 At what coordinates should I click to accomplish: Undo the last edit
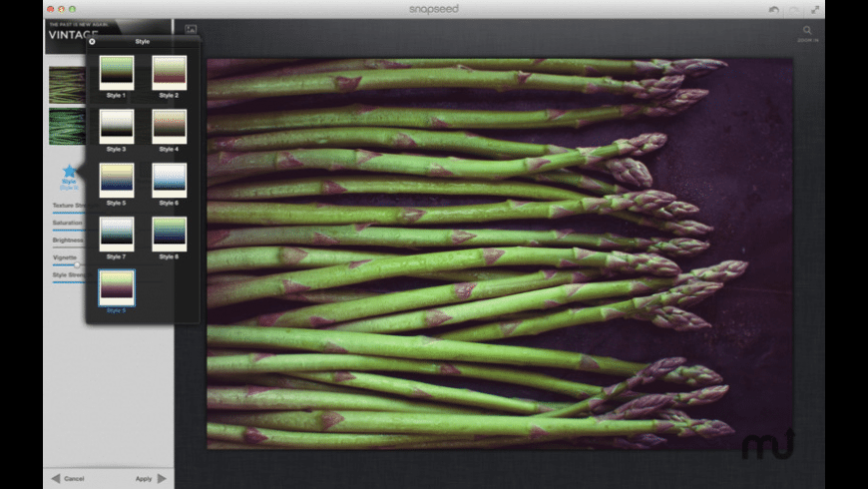pos(774,9)
